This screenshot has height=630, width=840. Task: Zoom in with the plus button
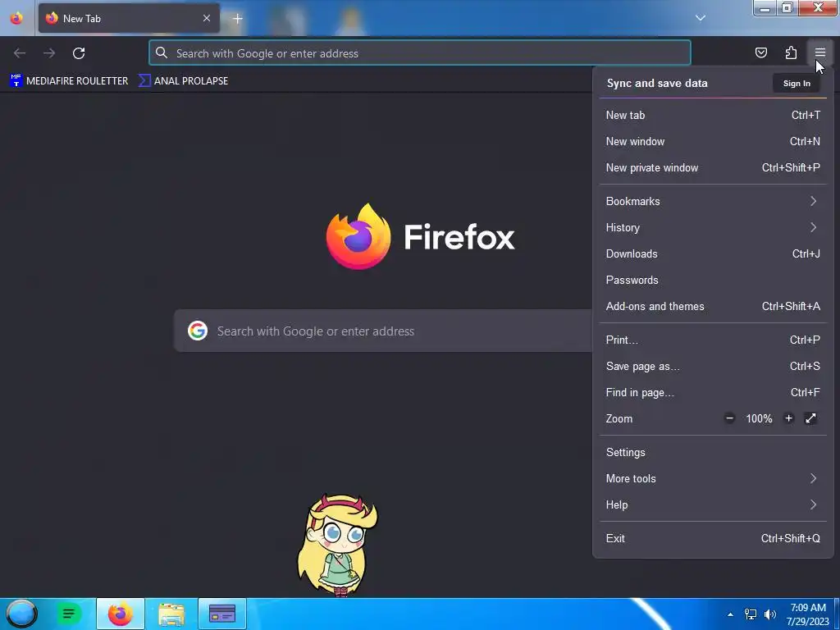(788, 418)
